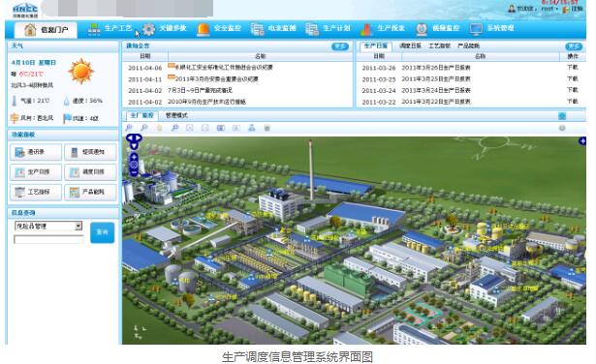Click the sun weather icon
Viewport: 596px width, 364px height.
tap(81, 72)
